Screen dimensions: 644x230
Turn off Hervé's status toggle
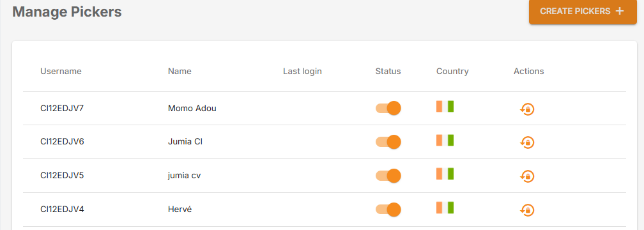tap(388, 210)
